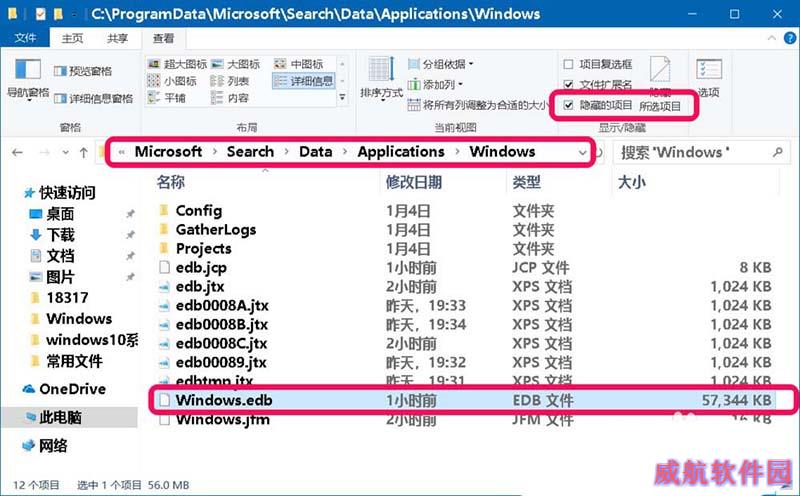Click the Back arrow navigation button
The width and height of the screenshot is (800, 496).
click(17, 152)
